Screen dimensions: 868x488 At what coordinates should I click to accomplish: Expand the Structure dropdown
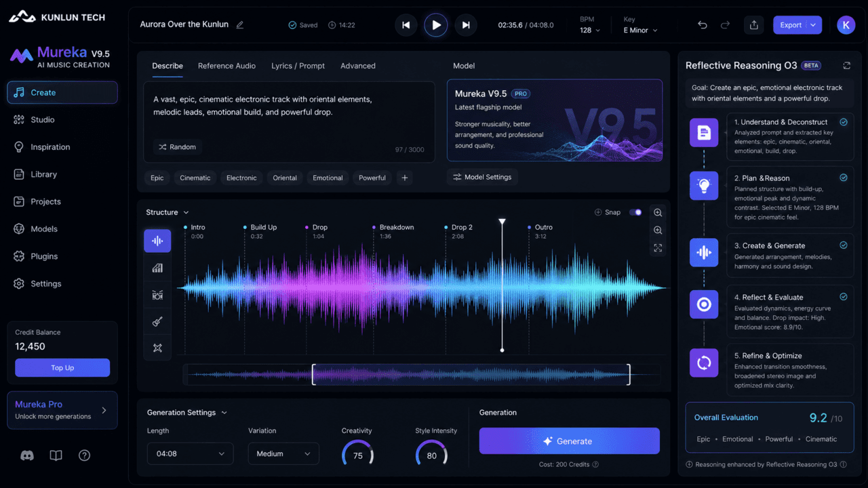167,212
